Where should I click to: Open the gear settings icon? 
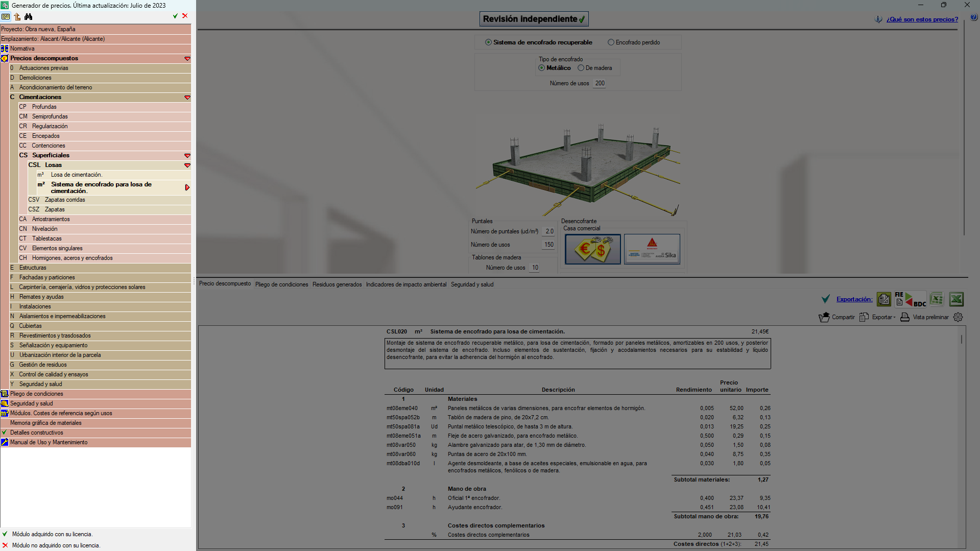(958, 317)
